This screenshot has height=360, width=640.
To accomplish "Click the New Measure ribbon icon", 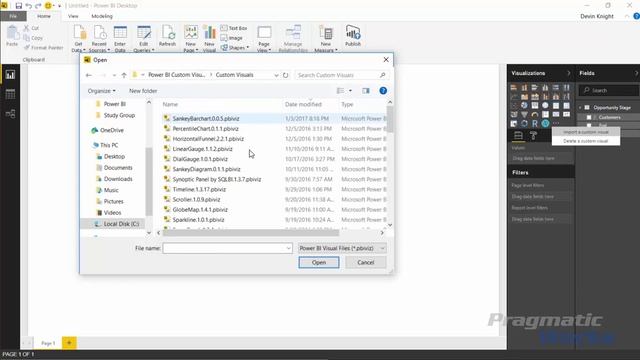I will [326, 38].
